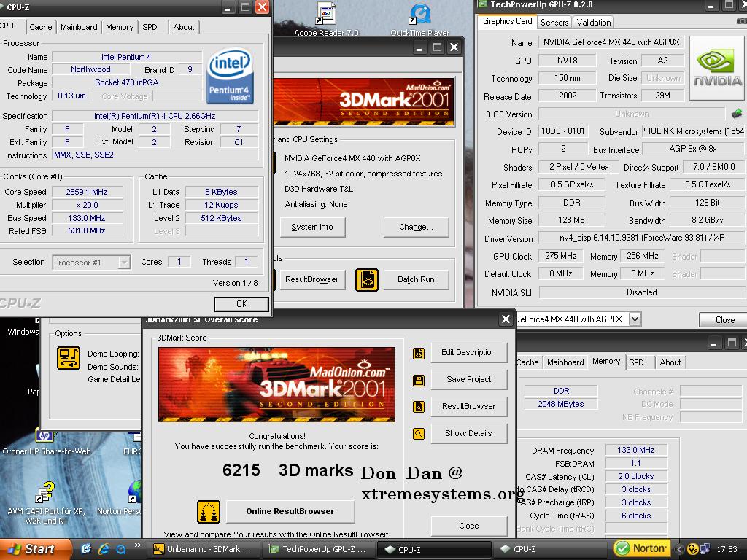Select the Graphics Card tab in GPU-Z
This screenshot has width=747, height=560.
tap(507, 21)
